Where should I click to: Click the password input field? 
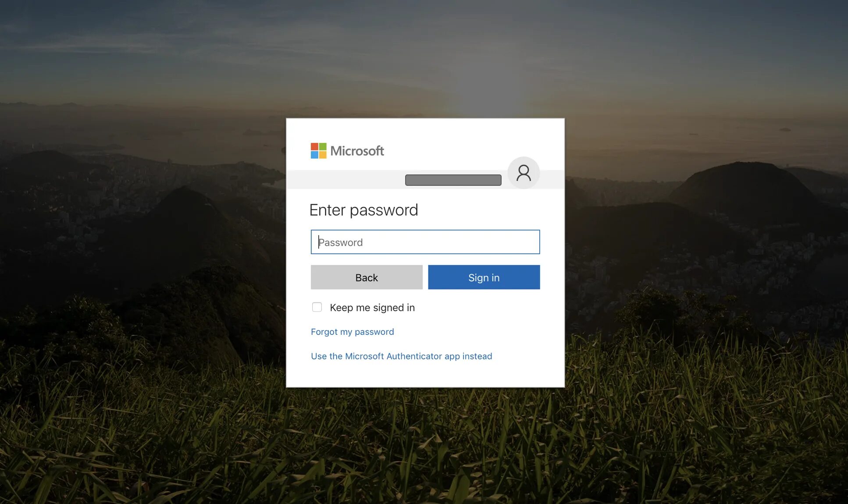pos(425,242)
